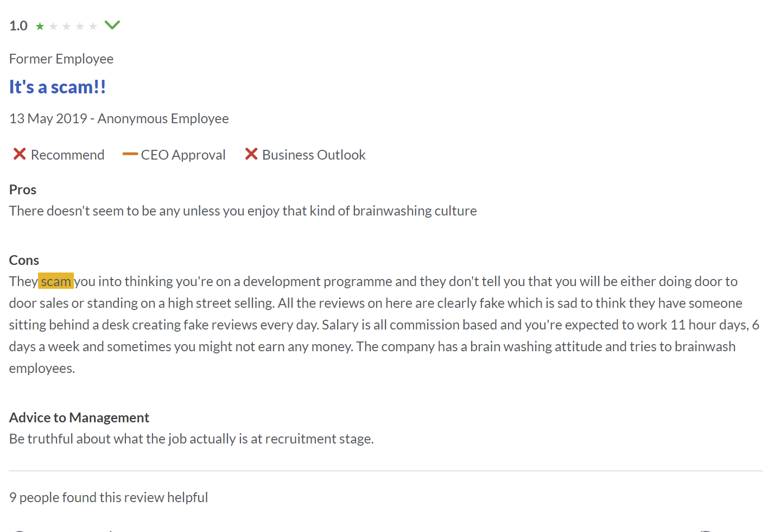This screenshot has width=774, height=532.
Task: Click the "Recommend" label
Action: coord(67,155)
